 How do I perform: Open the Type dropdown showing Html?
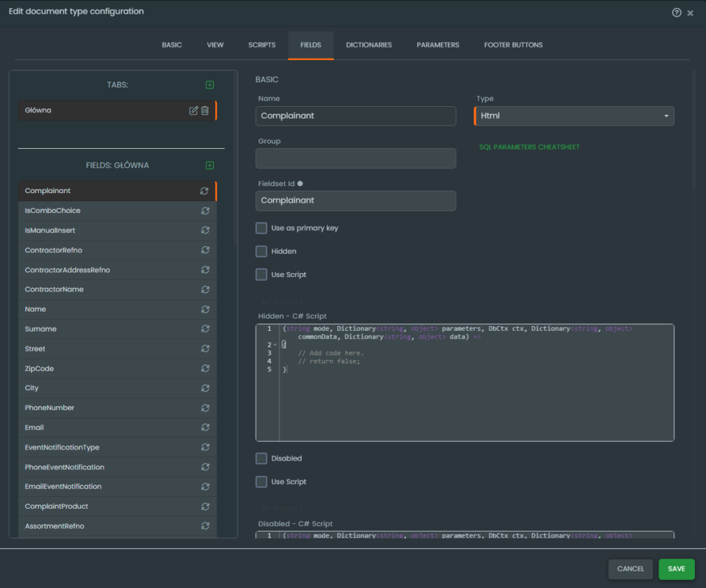point(574,116)
